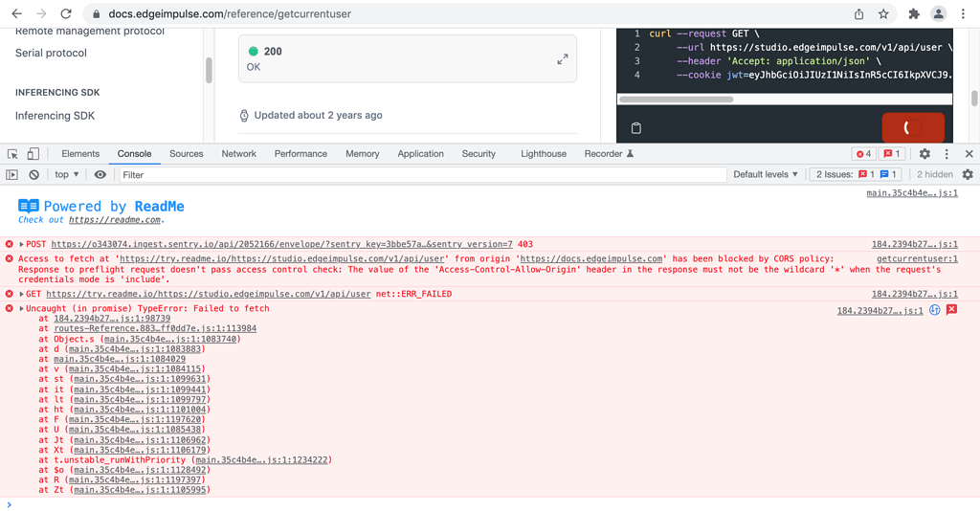The height and width of the screenshot is (511, 980).
Task: Toggle device toolbar emulation
Action: tap(33, 154)
